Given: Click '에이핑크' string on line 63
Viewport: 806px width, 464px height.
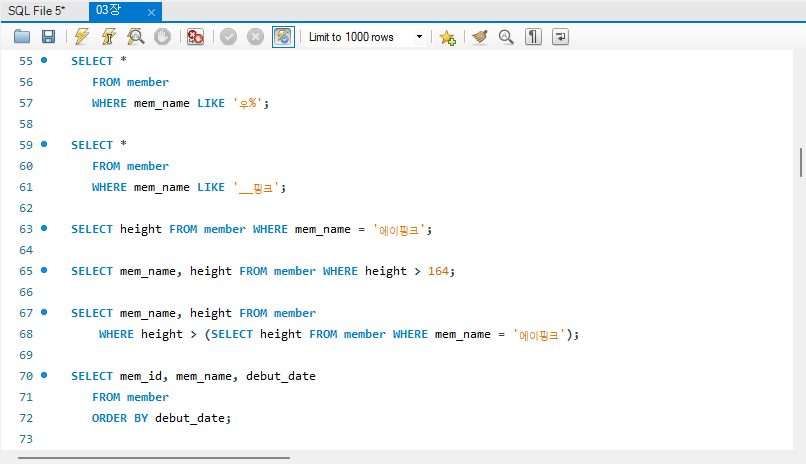Looking at the screenshot, I should (400, 230).
